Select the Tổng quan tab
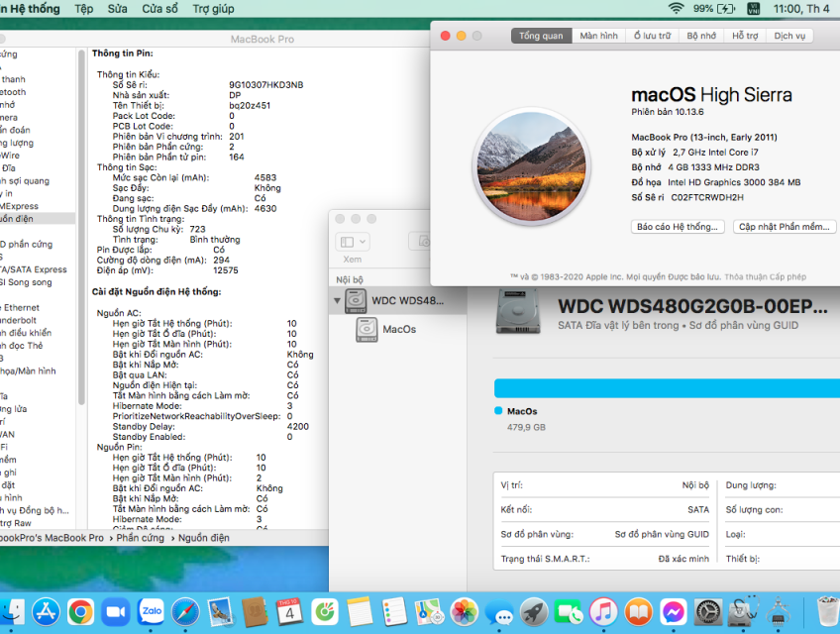The width and height of the screenshot is (840, 634). tap(541, 36)
